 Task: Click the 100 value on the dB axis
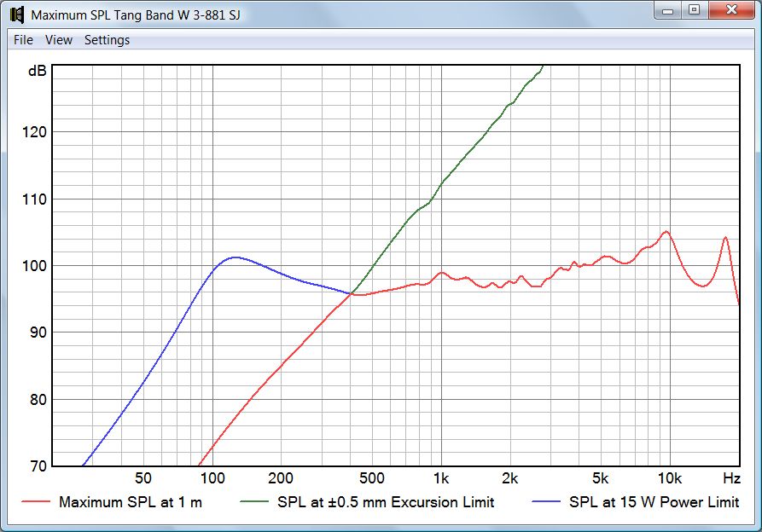pyautogui.click(x=34, y=266)
